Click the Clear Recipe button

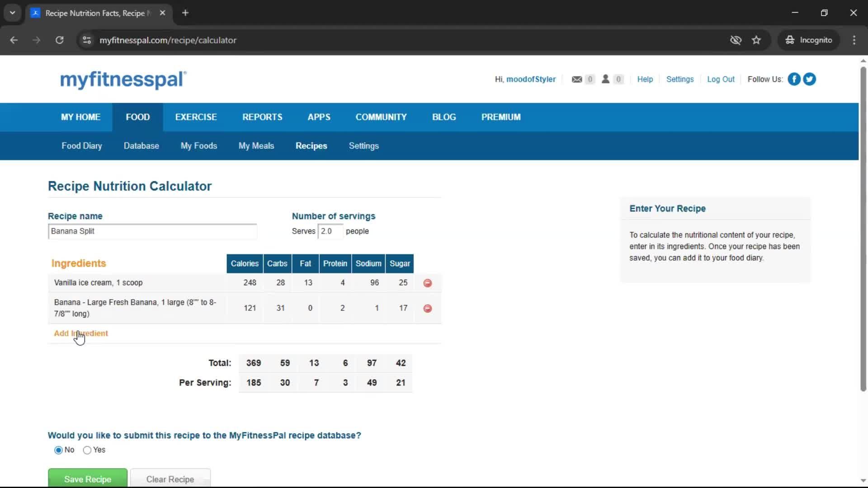click(170, 478)
